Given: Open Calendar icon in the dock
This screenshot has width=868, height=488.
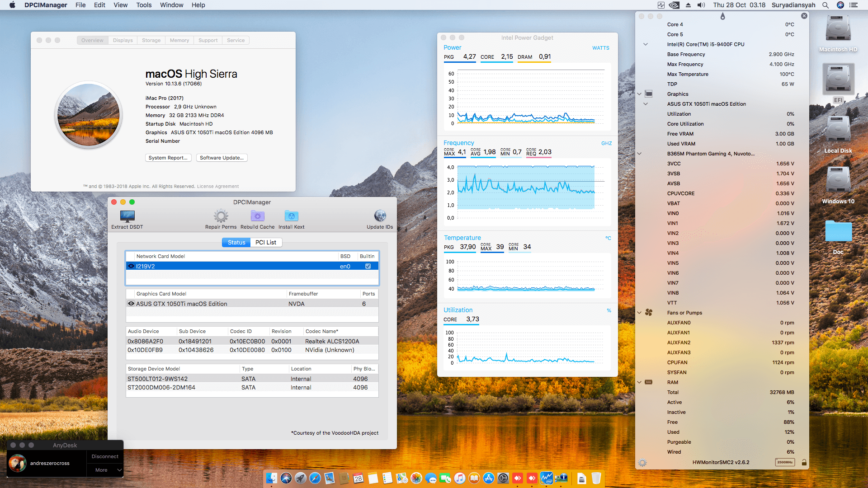Looking at the screenshot, I should click(x=359, y=478).
